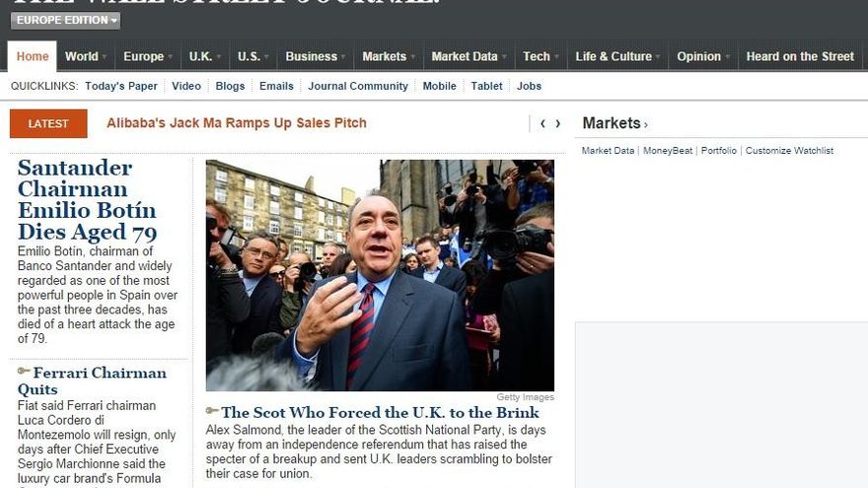Open the Tech section

537,56
